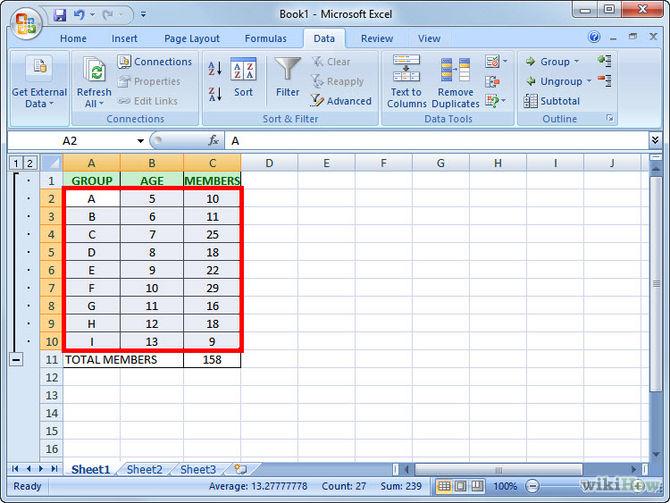The image size is (670, 503).
Task: Click the Insert Function fx icon
Action: point(213,140)
